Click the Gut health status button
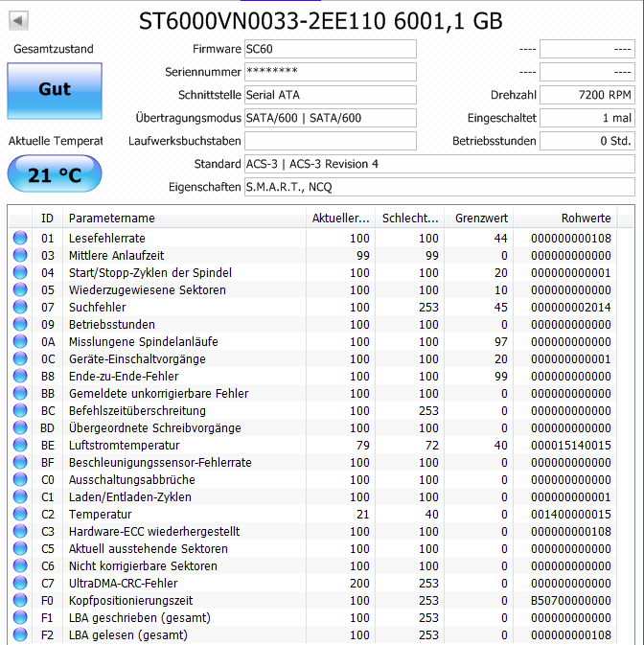644x645 pixels. point(55,91)
